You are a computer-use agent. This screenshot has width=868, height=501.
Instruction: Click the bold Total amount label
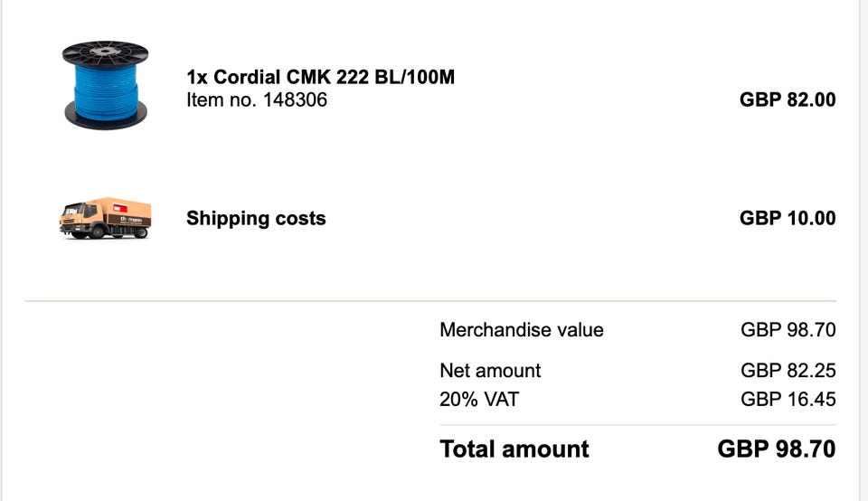(x=514, y=449)
